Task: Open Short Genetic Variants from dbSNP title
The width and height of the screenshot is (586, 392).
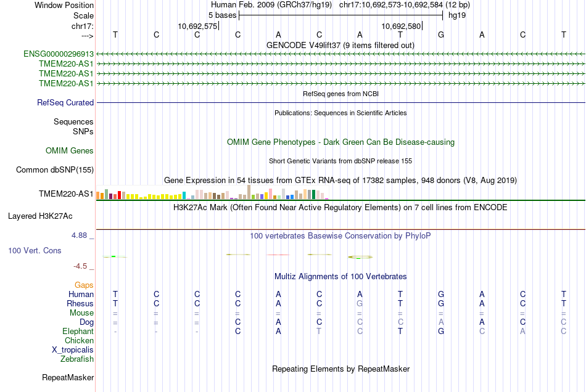Action: [340, 161]
